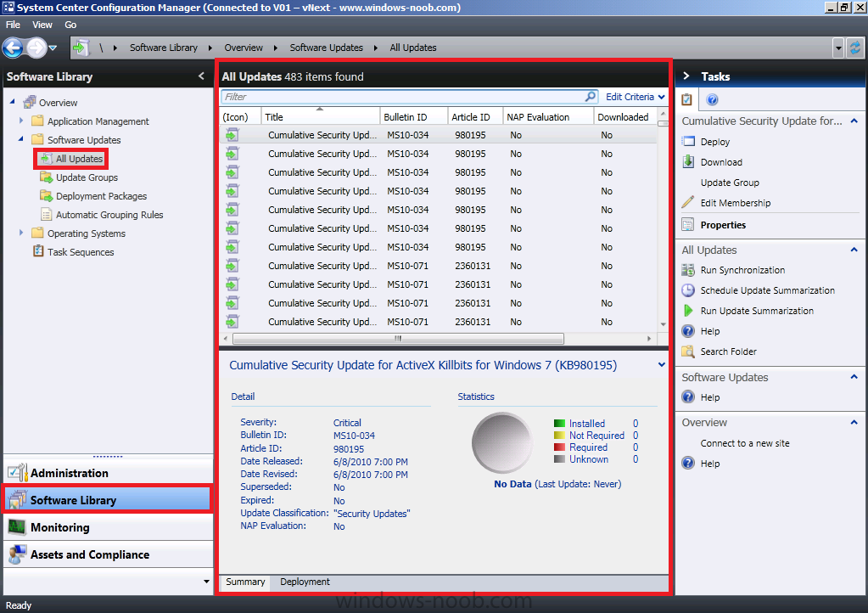Image resolution: width=868 pixels, height=613 pixels.
Task: Switch to the Summary tab
Action: [x=245, y=582]
